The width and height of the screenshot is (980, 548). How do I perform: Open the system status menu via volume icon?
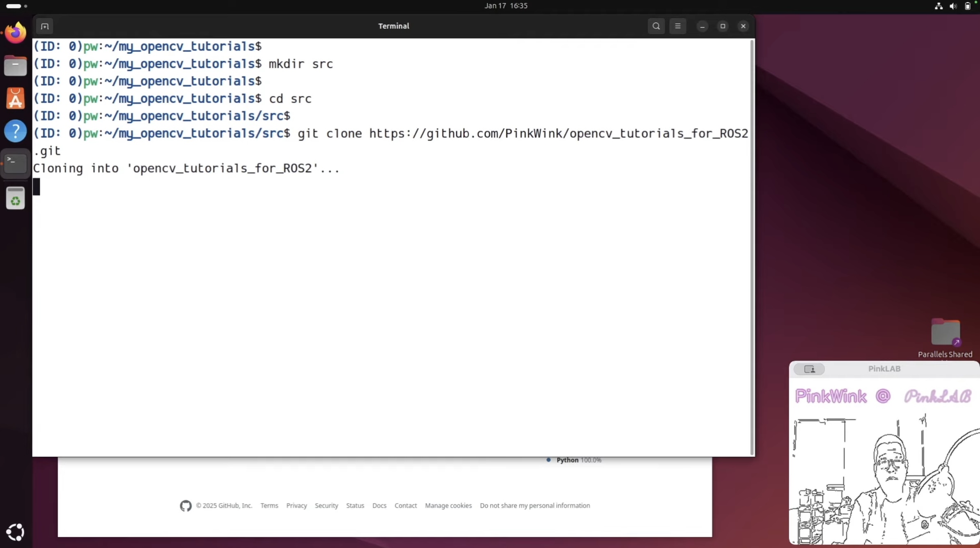pos(953,6)
